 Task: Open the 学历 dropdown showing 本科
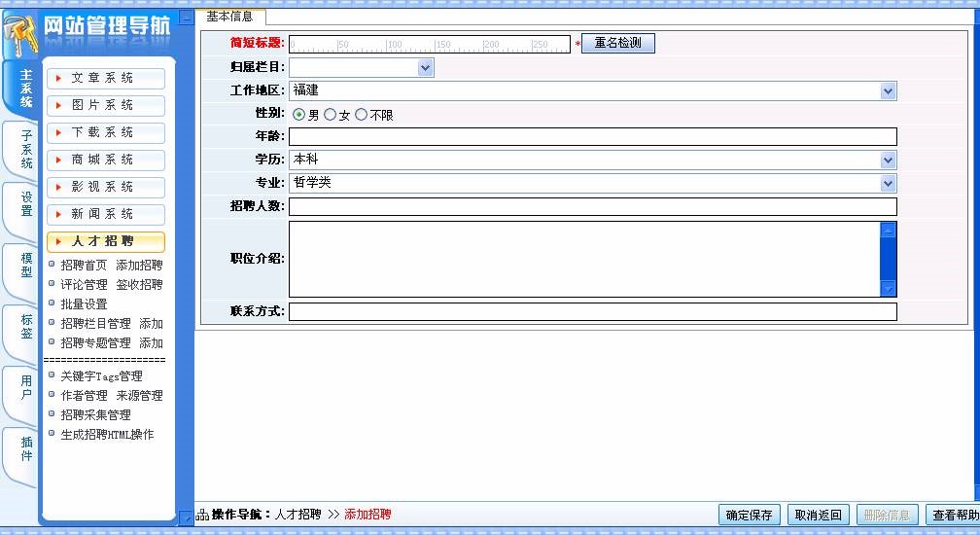coord(592,160)
